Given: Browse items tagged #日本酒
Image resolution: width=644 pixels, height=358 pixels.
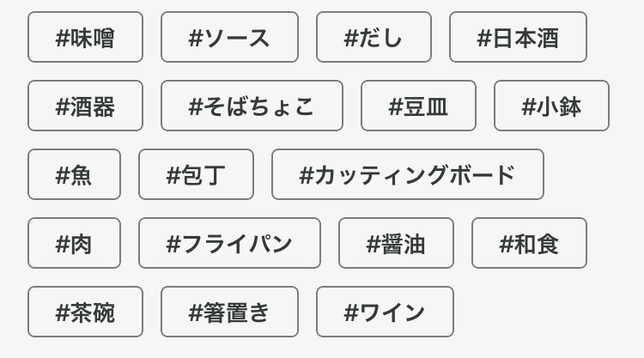Looking at the screenshot, I should 518,38.
